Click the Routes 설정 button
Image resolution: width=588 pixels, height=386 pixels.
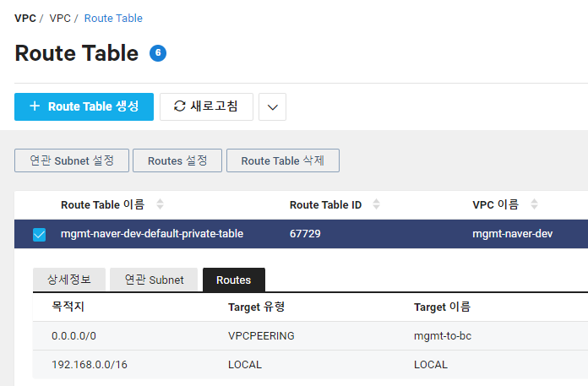tap(177, 160)
